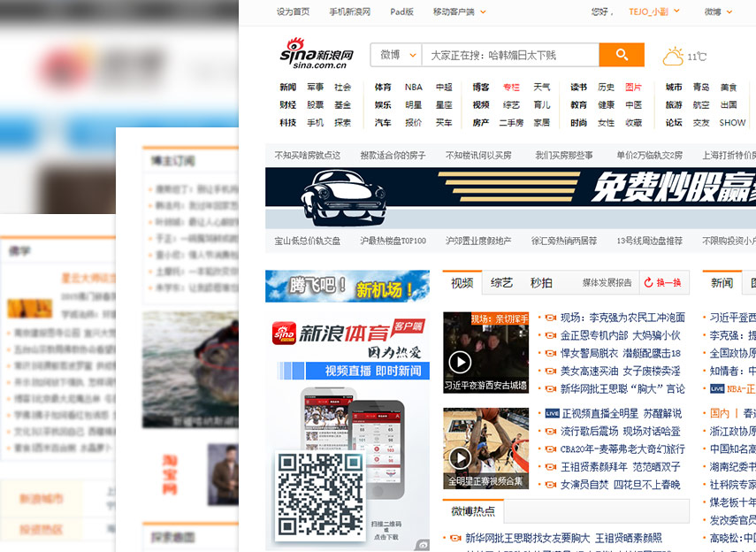Select the 新闻 tab in right panel
This screenshot has height=552, width=756.
click(722, 283)
